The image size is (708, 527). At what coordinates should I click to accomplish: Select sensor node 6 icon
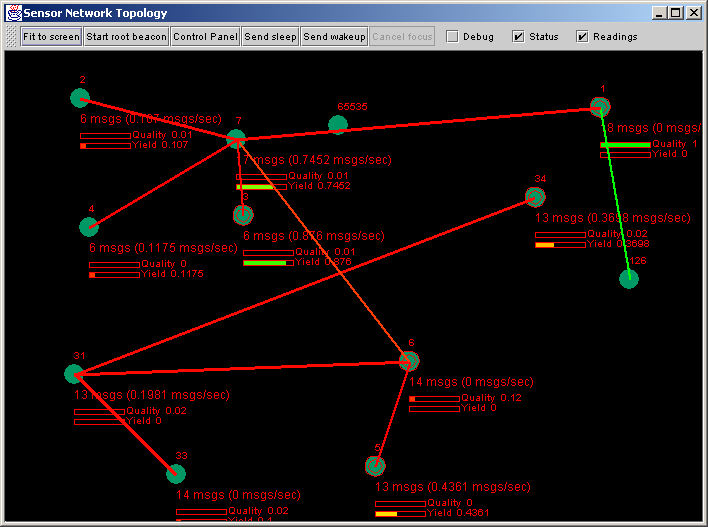pos(408,360)
